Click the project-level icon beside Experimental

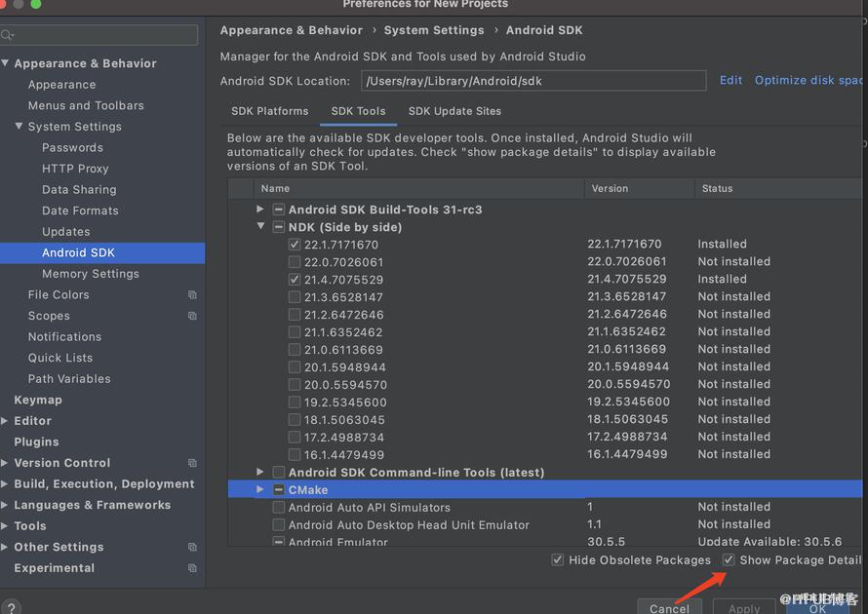click(x=192, y=568)
